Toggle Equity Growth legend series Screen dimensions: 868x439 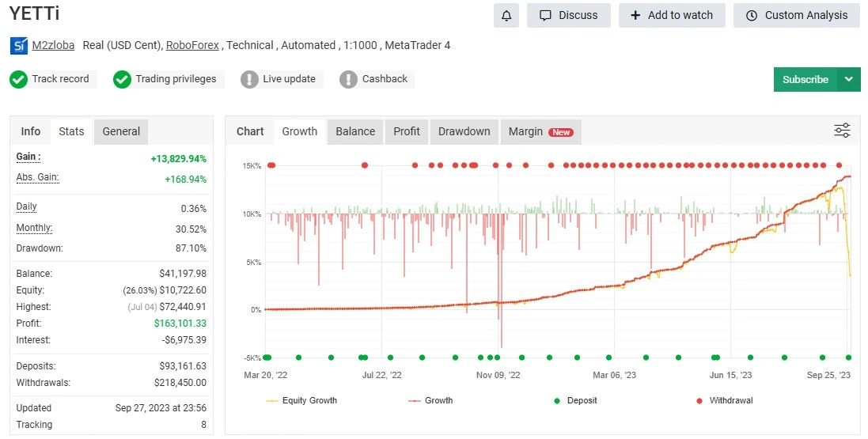(309, 400)
